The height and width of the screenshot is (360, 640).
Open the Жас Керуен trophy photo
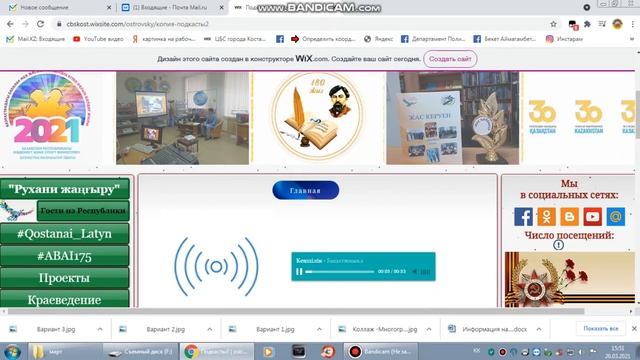pos(453,118)
